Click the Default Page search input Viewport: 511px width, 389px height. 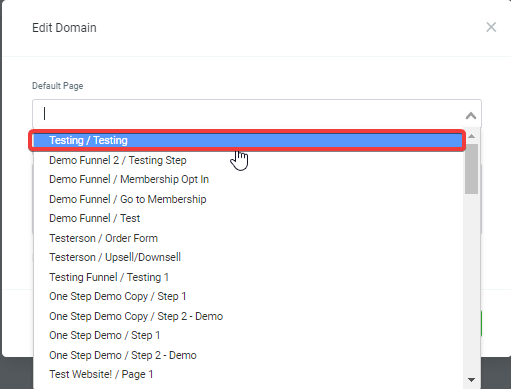(x=247, y=114)
